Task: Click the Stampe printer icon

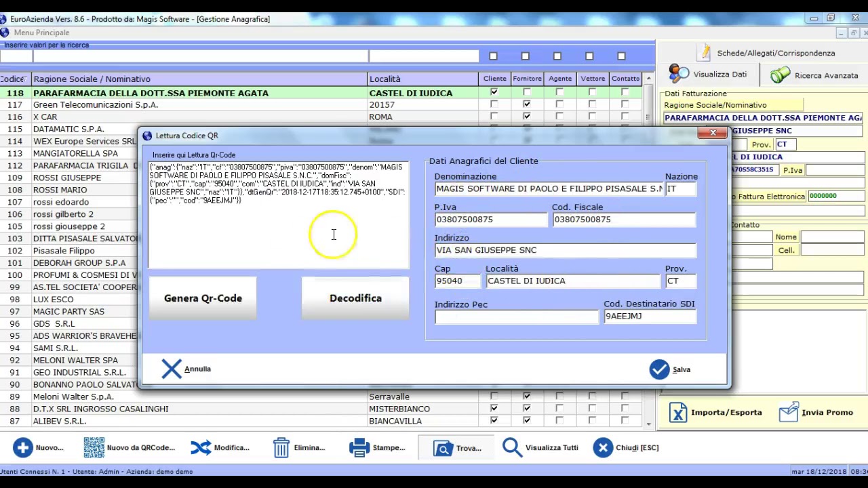Action: point(359,447)
